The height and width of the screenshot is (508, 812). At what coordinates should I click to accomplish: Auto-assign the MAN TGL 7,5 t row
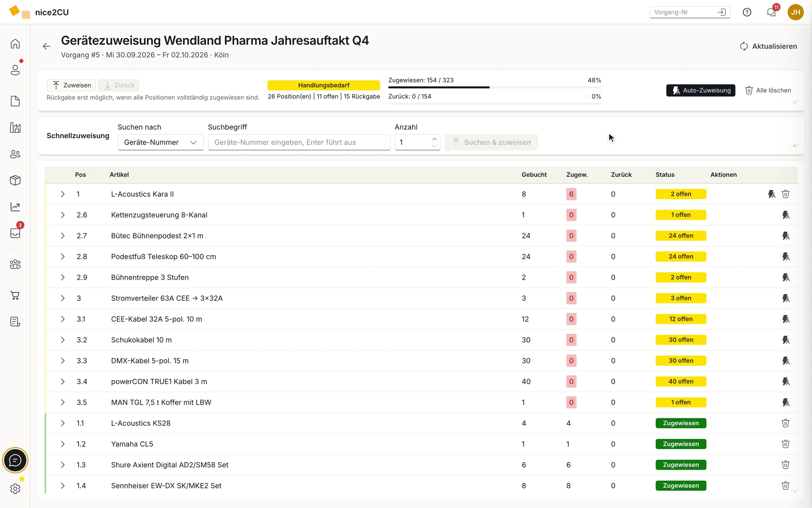[786, 402]
